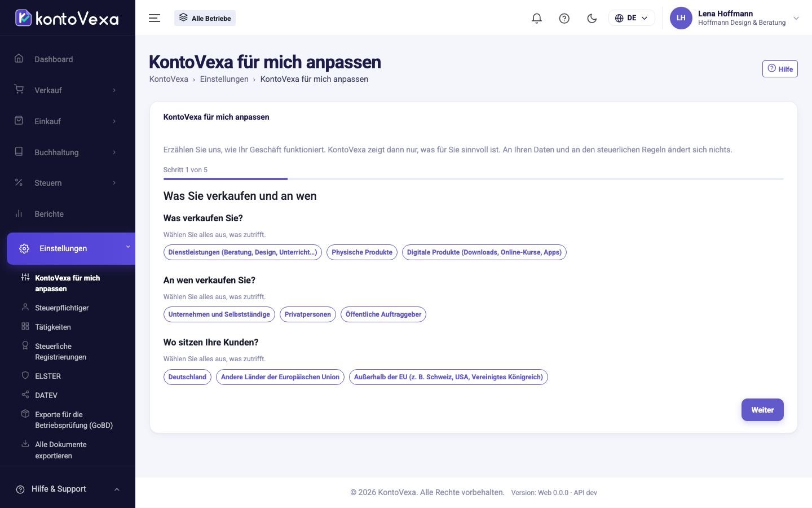
Task: Open notifications bell icon
Action: point(537,18)
